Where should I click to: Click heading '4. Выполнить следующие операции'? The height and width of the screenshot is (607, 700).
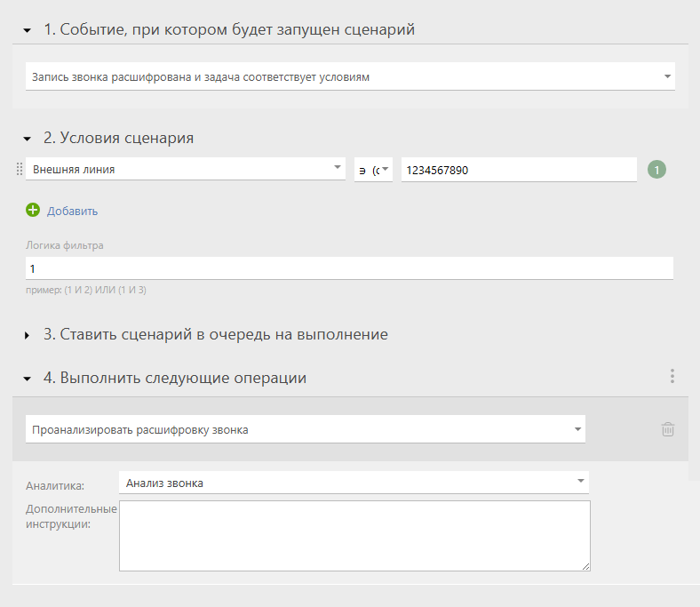click(x=174, y=378)
